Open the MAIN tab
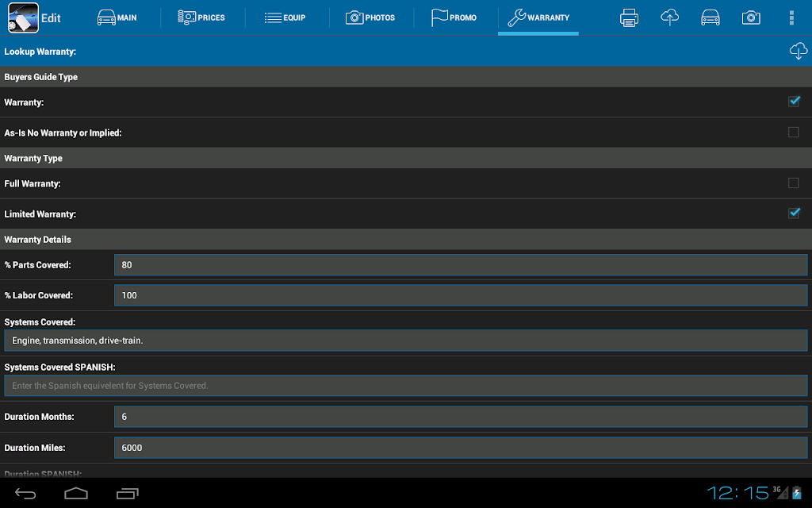The image size is (812, 508). click(x=117, y=17)
